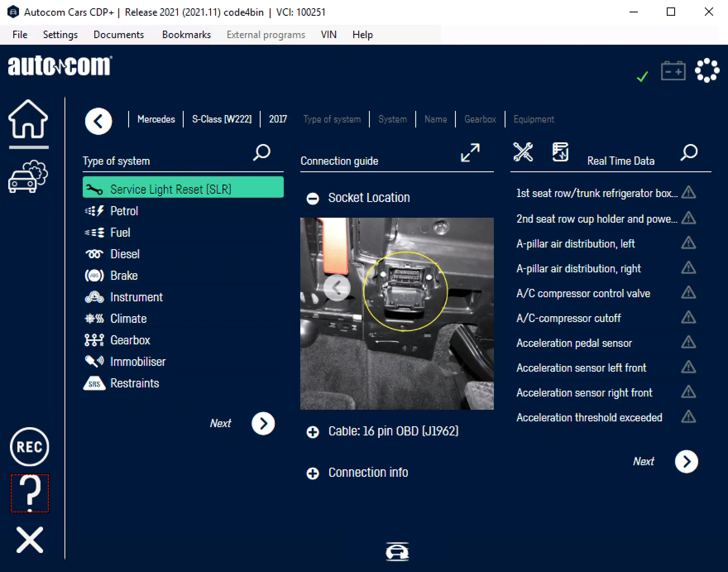The image size is (728, 572).
Task: Open warning icon for A/C compressor control valve
Action: click(688, 293)
